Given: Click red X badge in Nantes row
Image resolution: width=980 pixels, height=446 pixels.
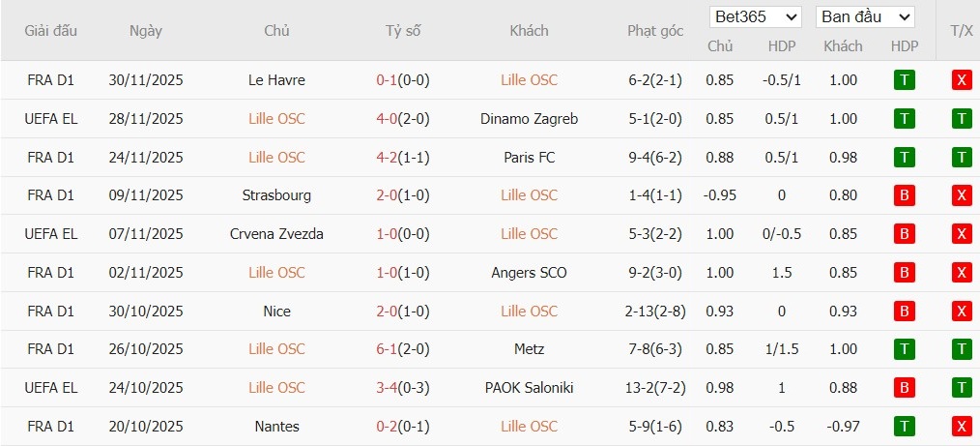Looking at the screenshot, I should pyautogui.click(x=961, y=427).
